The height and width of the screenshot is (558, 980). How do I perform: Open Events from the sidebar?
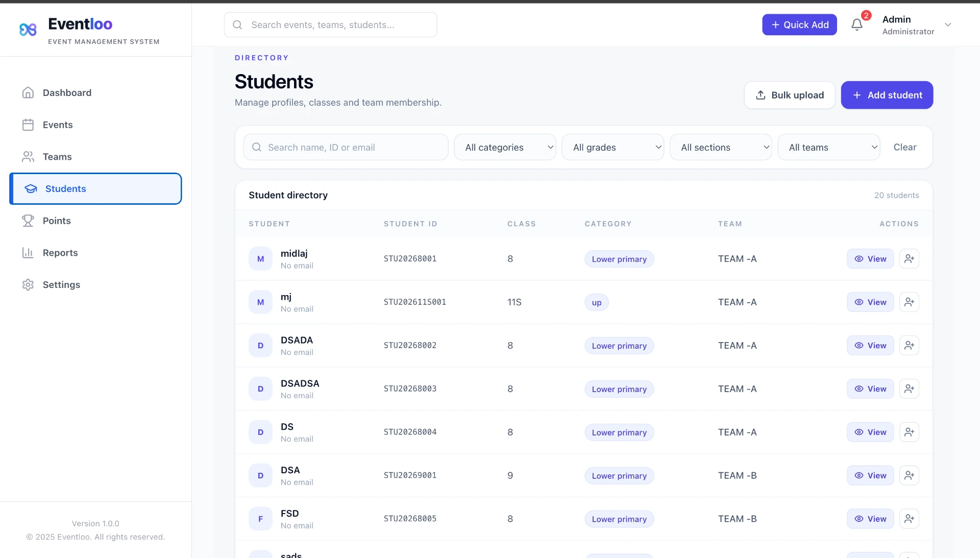[x=95, y=125]
